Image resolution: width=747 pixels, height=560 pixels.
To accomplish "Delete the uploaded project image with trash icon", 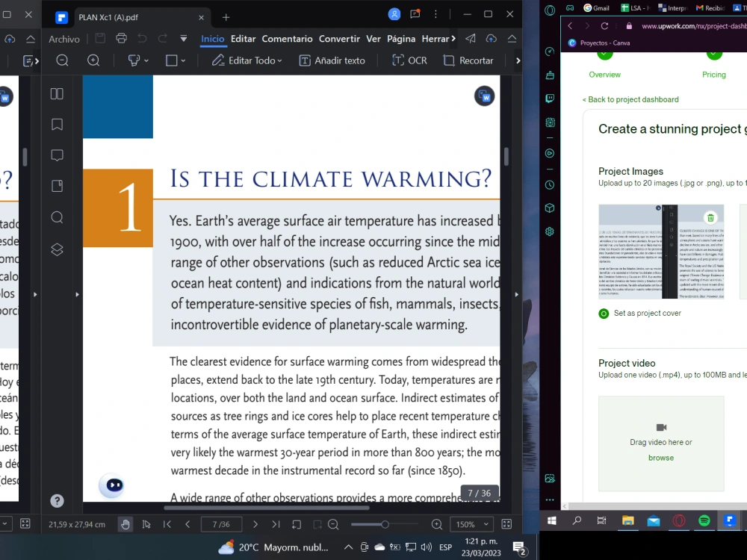I will coord(710,218).
